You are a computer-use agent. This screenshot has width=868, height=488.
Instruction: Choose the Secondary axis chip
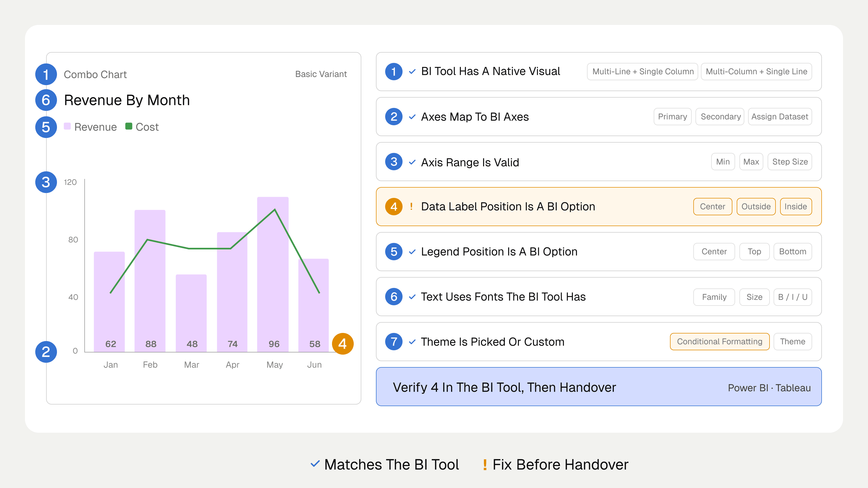pos(720,117)
